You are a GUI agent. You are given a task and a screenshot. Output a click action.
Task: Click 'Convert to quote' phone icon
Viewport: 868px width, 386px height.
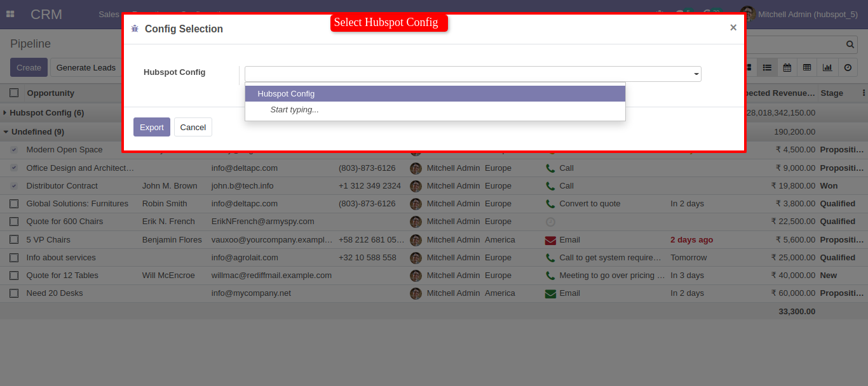[x=550, y=204]
